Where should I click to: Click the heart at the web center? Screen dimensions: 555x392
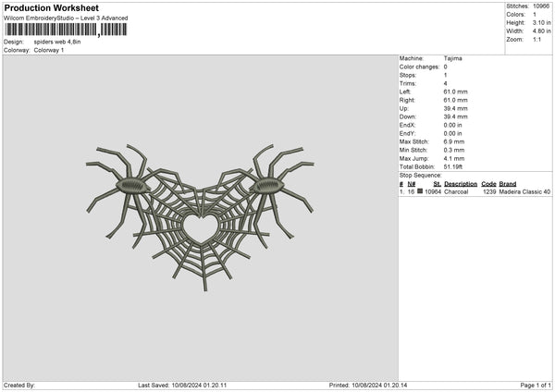point(199,224)
